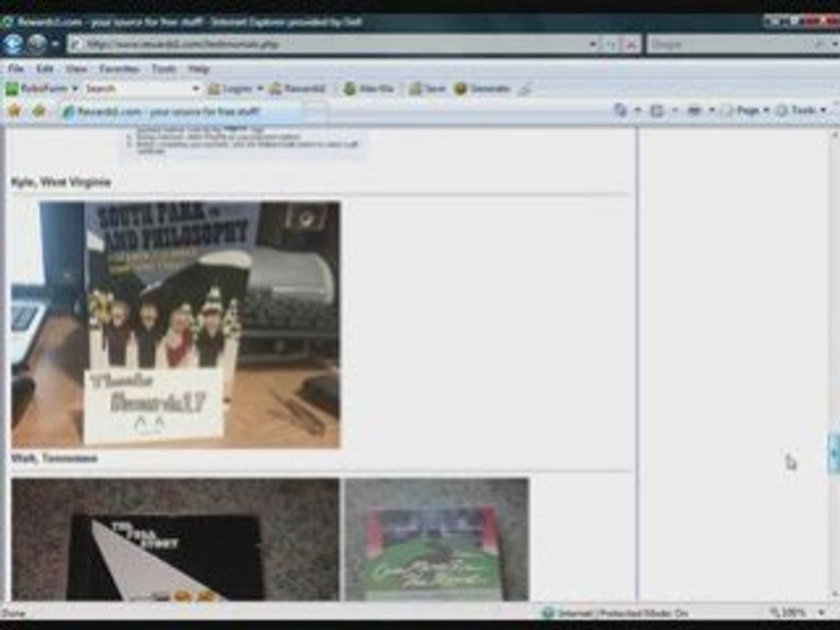Open the File menu
840x630 pixels.
pyautogui.click(x=16, y=69)
